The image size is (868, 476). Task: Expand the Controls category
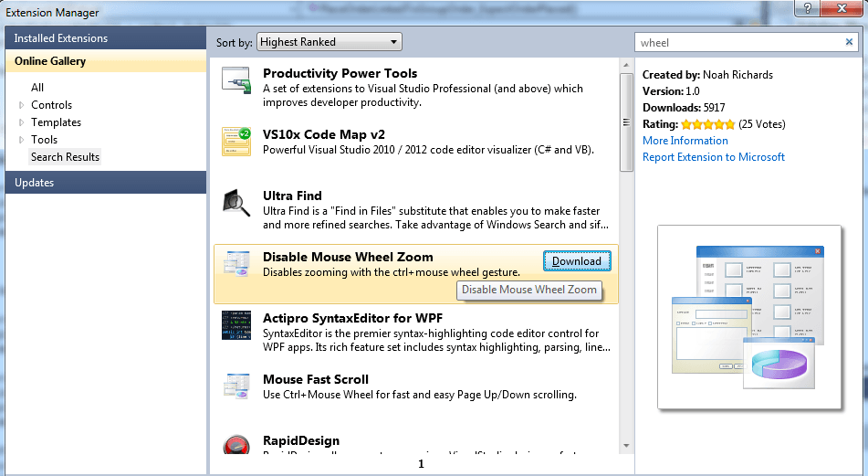coord(22,105)
